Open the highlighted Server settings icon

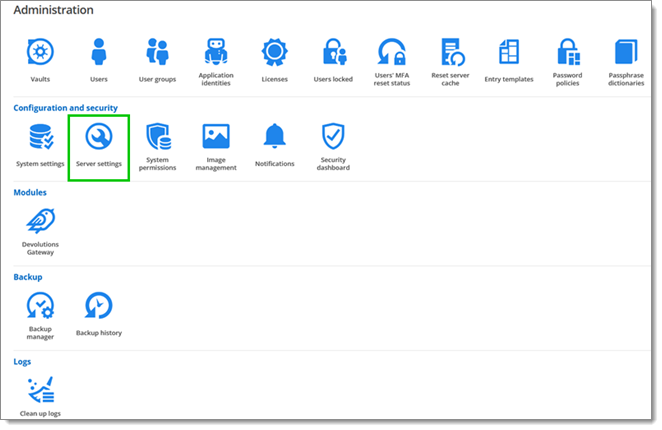[98, 137]
